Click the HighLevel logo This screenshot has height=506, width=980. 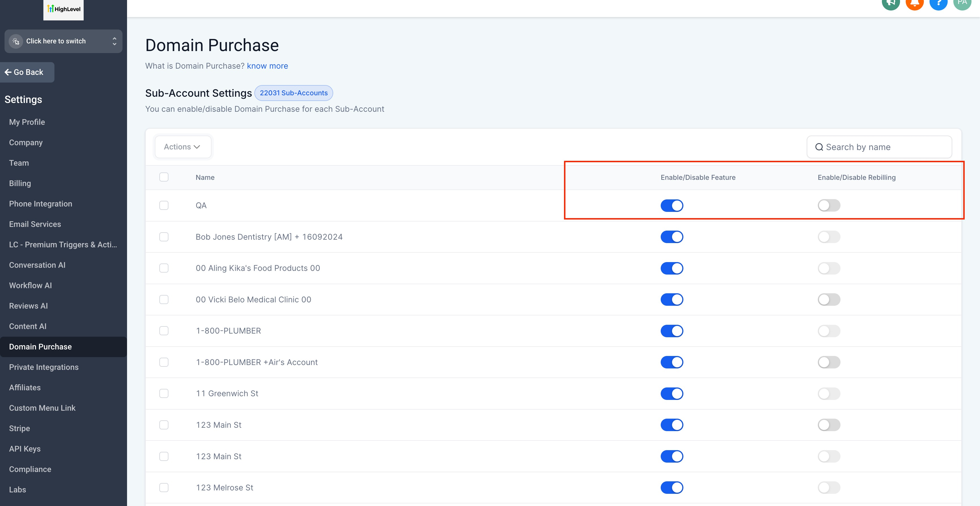64,9
